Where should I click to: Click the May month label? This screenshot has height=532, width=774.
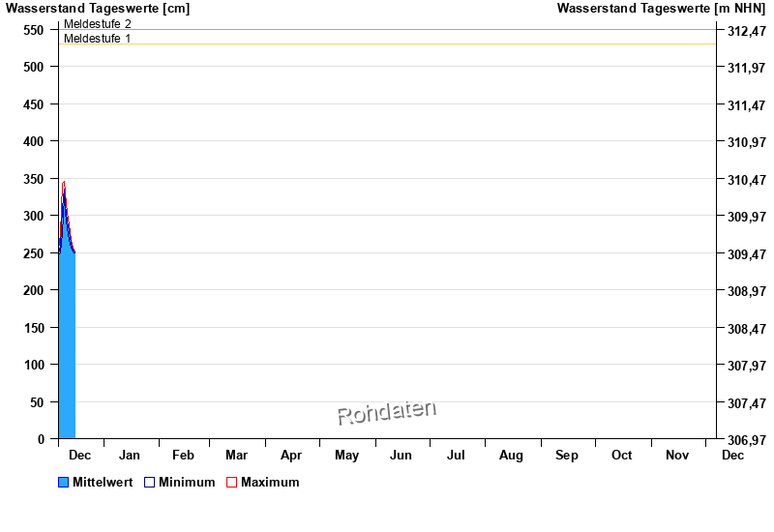pyautogui.click(x=346, y=456)
